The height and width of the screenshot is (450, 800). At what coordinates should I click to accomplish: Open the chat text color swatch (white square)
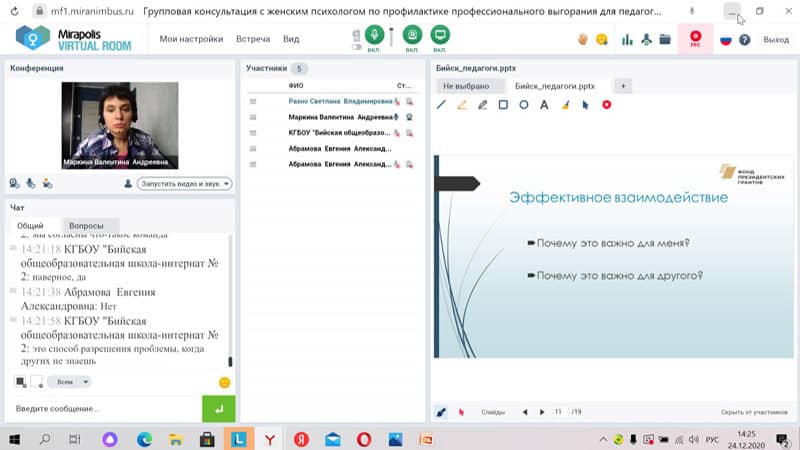[37, 382]
